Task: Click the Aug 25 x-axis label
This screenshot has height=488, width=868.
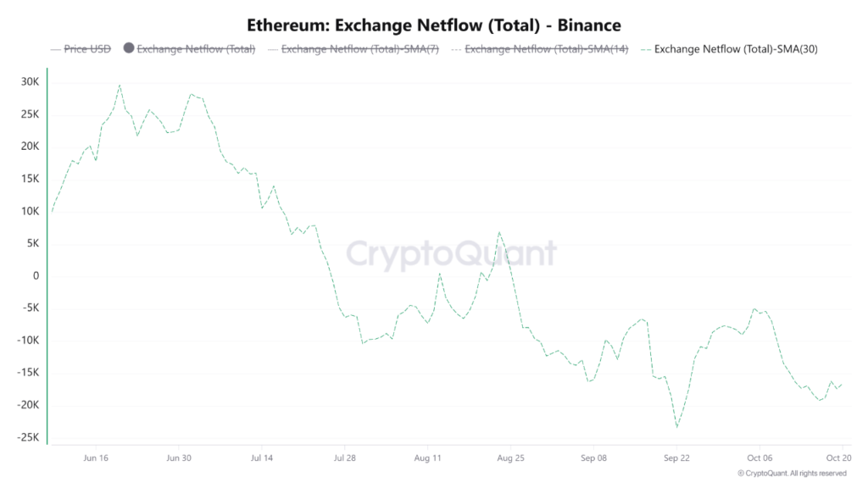Action: [x=510, y=457]
